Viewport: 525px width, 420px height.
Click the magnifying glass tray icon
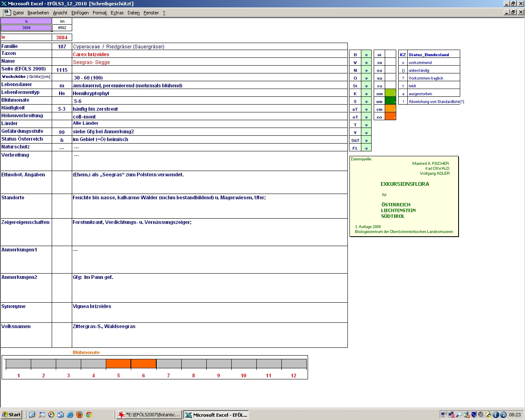coord(459,415)
